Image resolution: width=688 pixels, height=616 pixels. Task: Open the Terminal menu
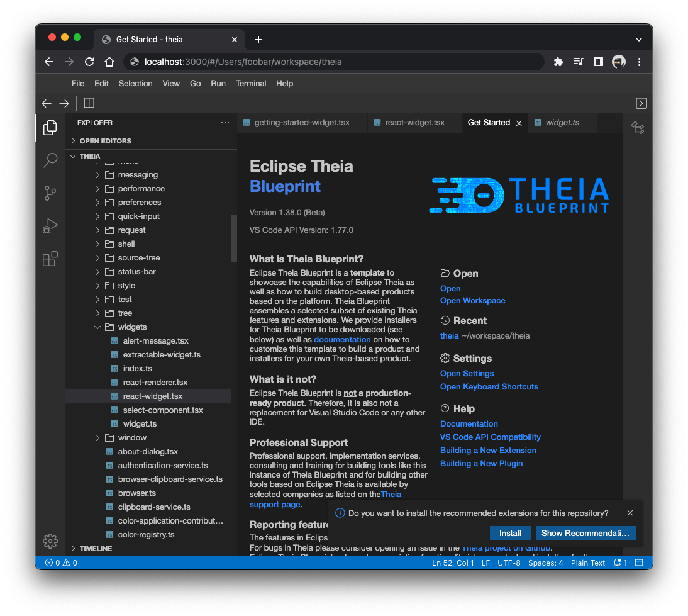[250, 83]
